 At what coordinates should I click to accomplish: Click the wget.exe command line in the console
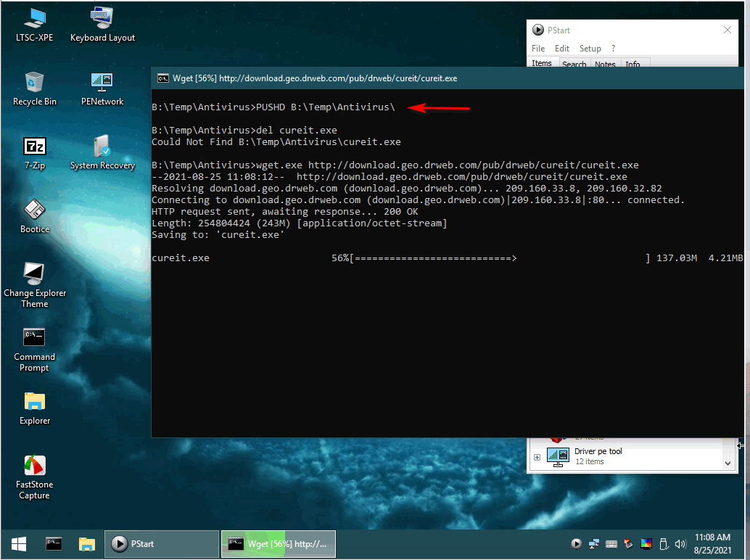395,165
